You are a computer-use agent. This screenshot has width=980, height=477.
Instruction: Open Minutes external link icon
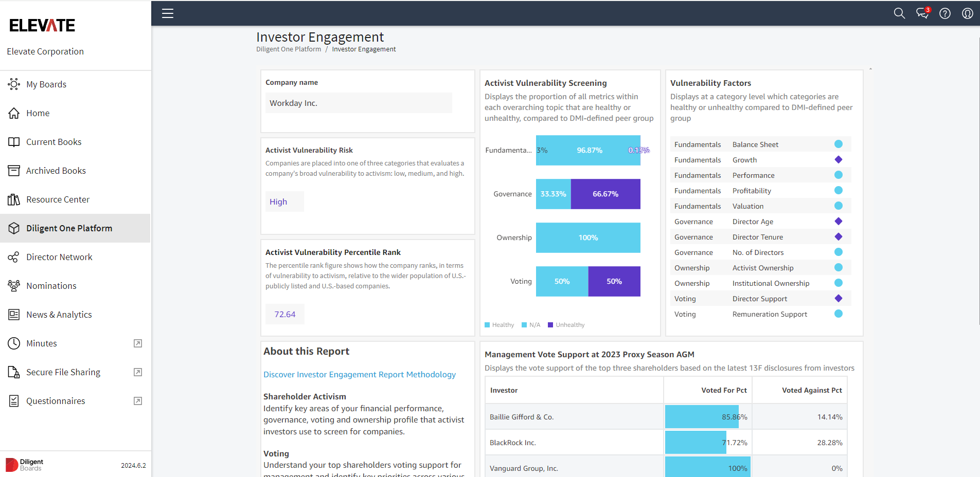click(x=138, y=343)
